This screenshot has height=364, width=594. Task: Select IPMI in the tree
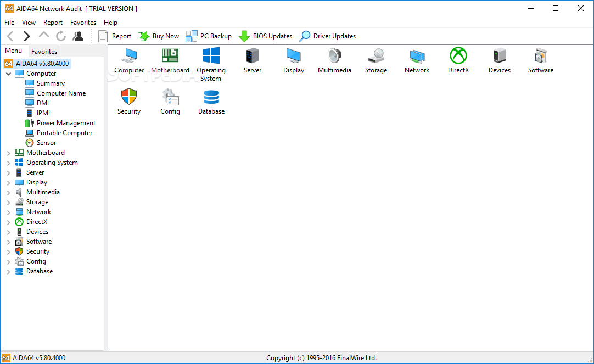point(37,113)
